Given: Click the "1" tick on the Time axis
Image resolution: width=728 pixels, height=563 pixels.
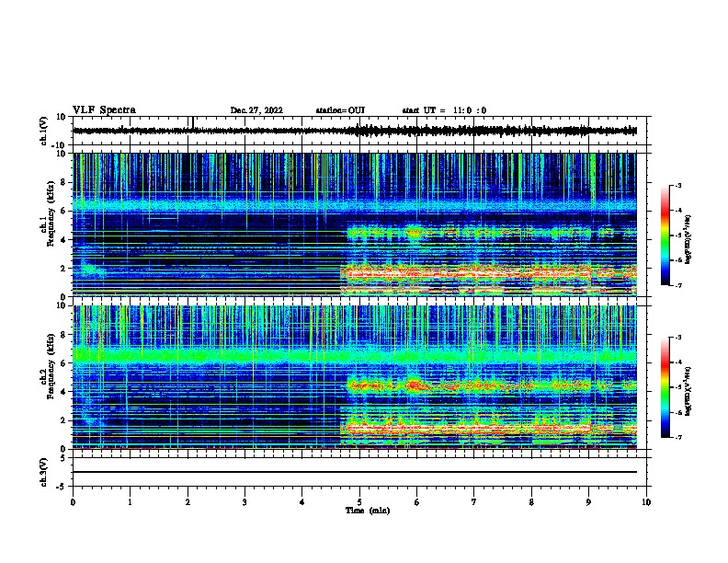Looking at the screenshot, I should 130,502.
